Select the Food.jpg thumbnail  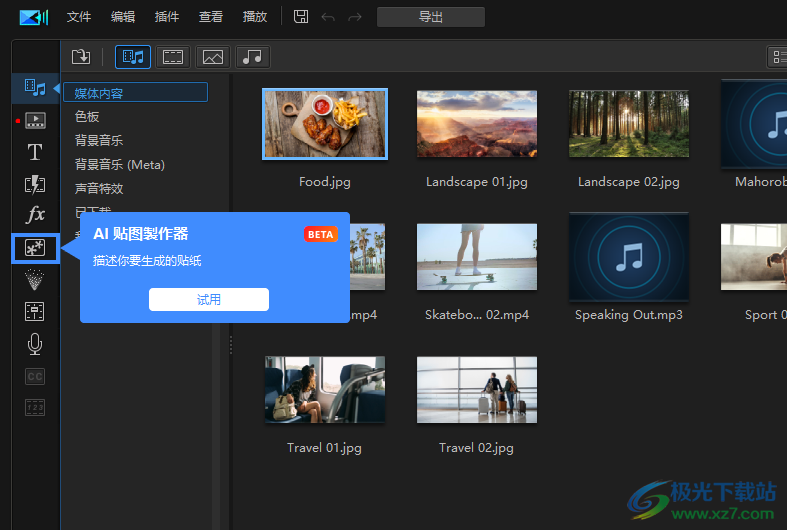click(325, 123)
